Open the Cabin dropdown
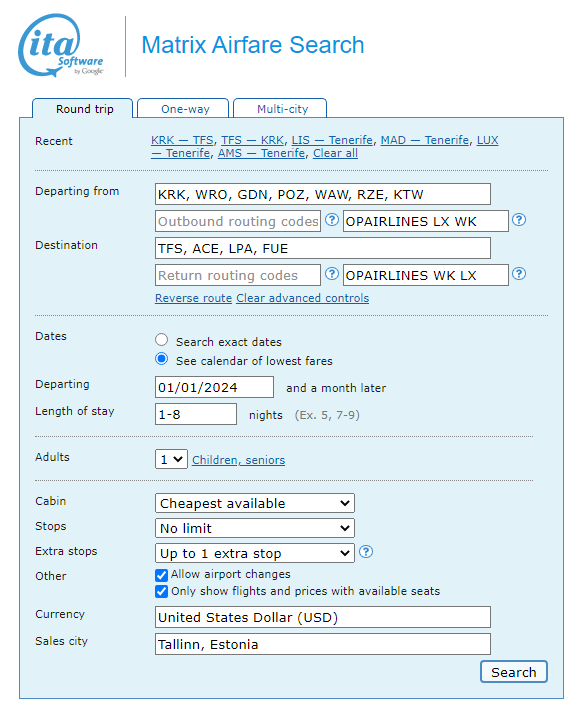Screen dimensions: 578x712 255,503
